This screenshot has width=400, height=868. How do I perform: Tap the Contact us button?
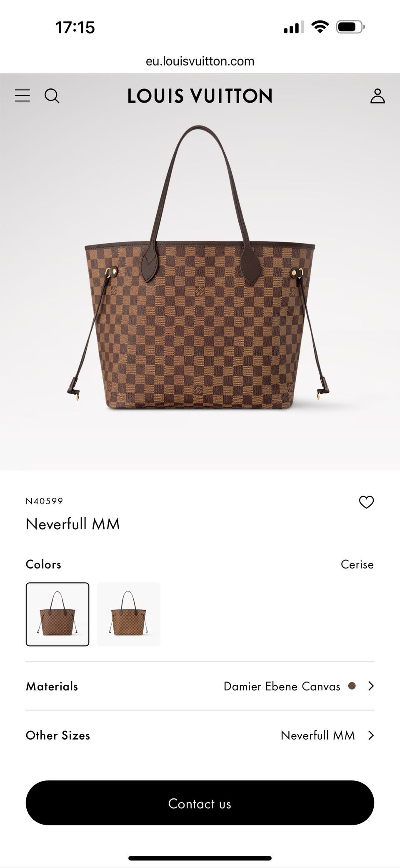tap(200, 803)
